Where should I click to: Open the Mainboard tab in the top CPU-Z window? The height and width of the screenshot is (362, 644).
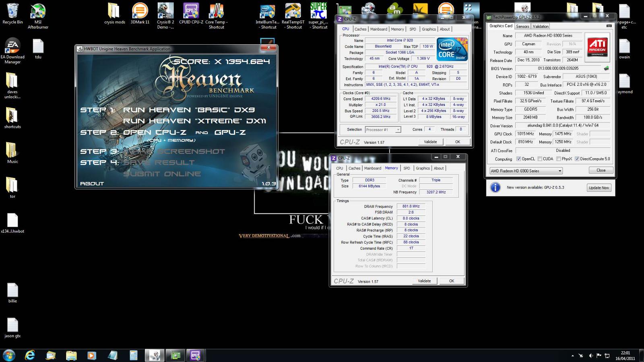coord(379,29)
